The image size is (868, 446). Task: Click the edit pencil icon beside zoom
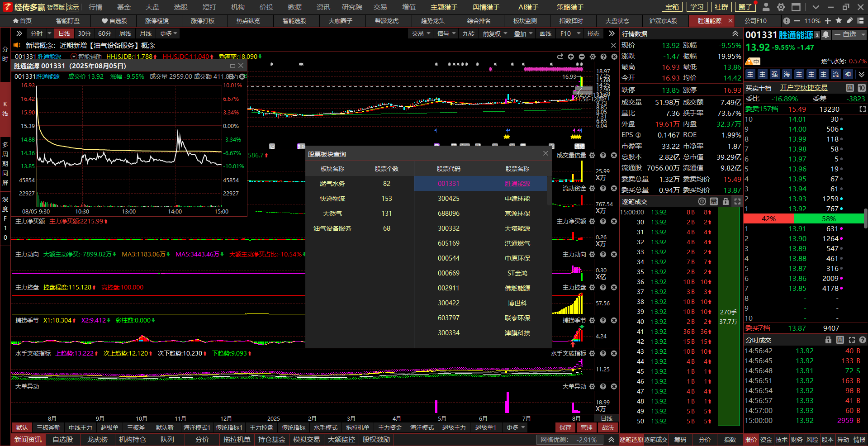[849, 21]
